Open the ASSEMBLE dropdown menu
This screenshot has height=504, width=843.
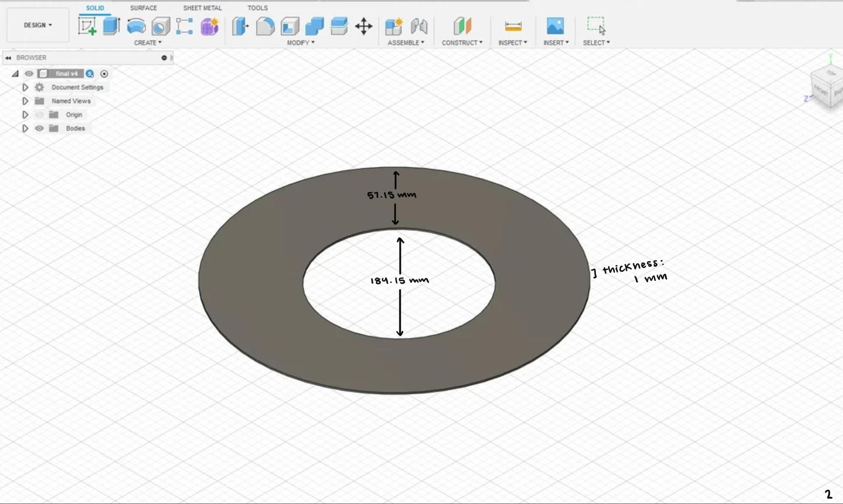(x=405, y=43)
